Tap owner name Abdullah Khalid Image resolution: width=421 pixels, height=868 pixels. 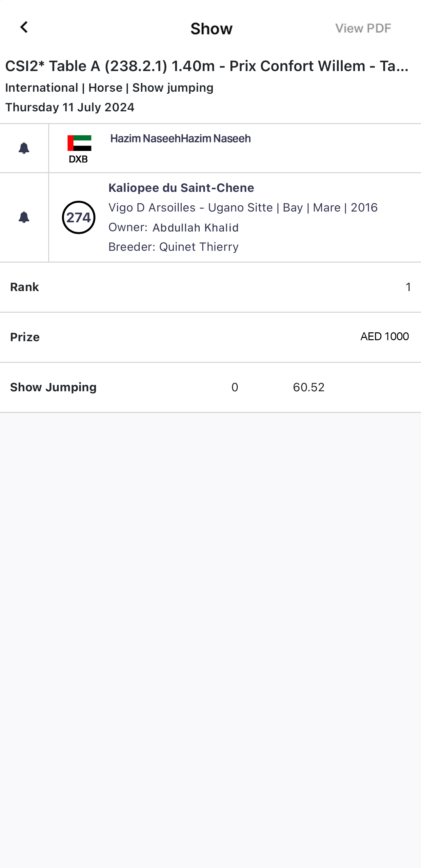pyautogui.click(x=195, y=228)
